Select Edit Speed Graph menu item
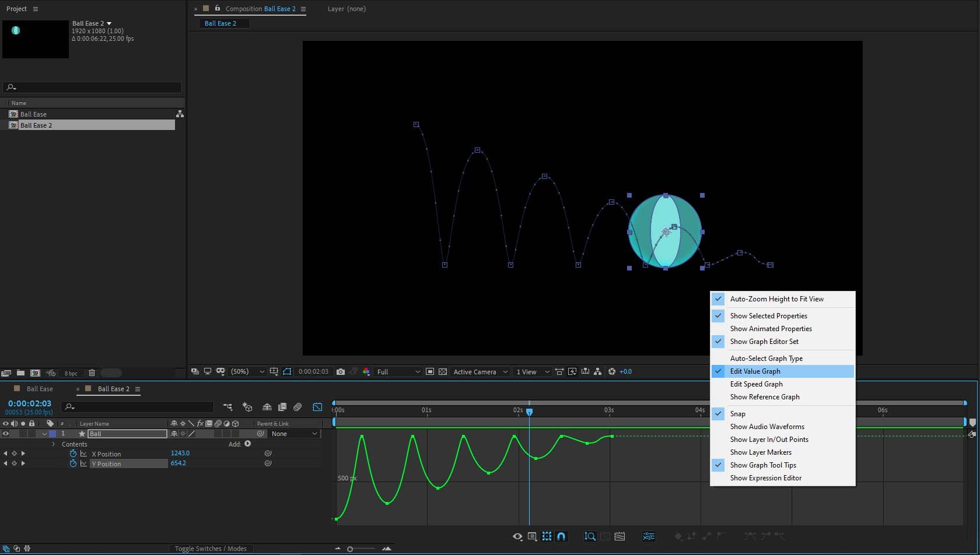The height and width of the screenshot is (555, 980). (756, 384)
